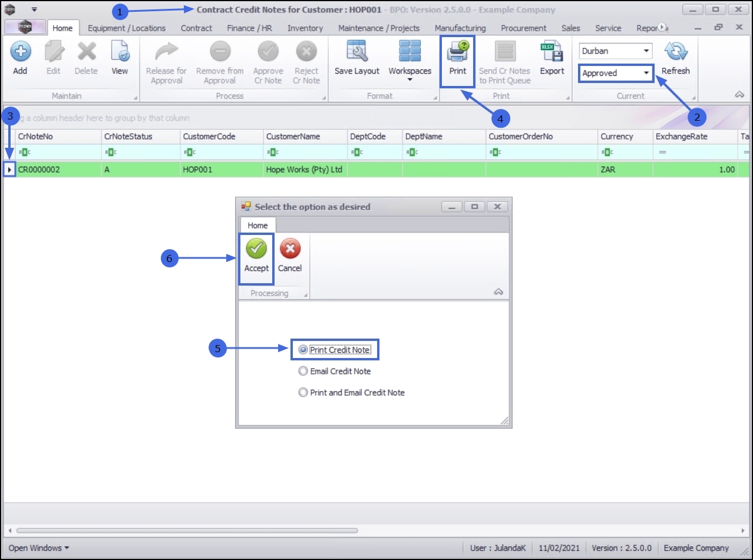Open the Approved status dropdown
Screen dimensions: 753x560
tap(646, 73)
